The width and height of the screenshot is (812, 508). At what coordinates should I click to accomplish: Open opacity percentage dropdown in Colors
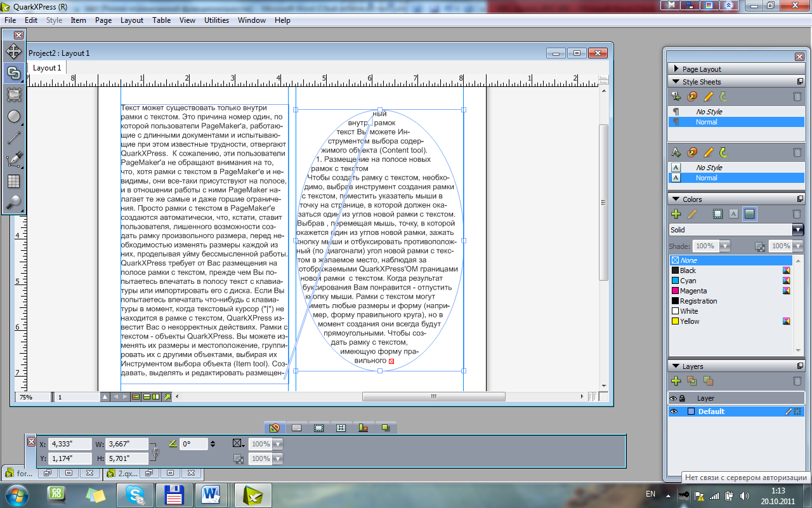pos(799,246)
